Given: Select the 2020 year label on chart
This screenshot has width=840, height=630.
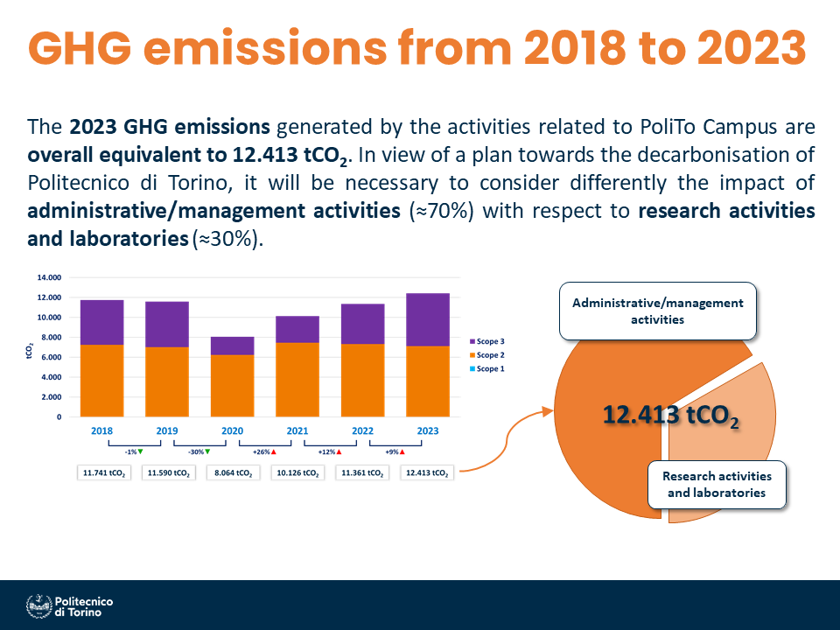Looking at the screenshot, I should point(232,431).
